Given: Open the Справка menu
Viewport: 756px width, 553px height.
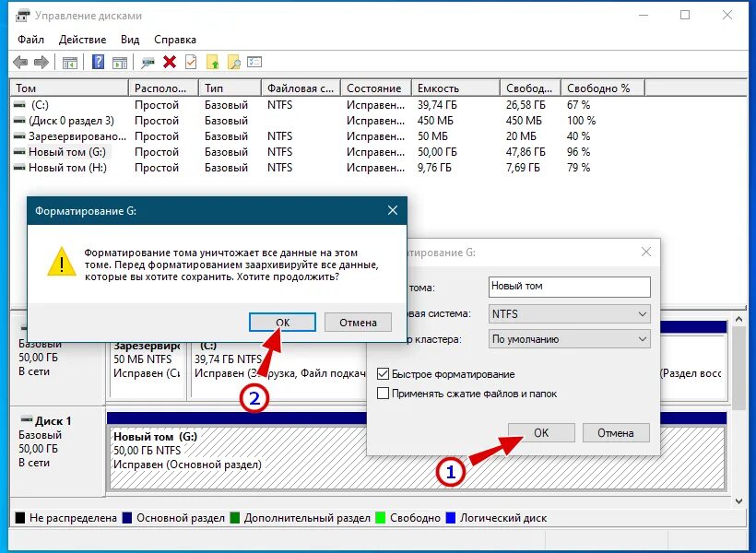Looking at the screenshot, I should [x=175, y=40].
